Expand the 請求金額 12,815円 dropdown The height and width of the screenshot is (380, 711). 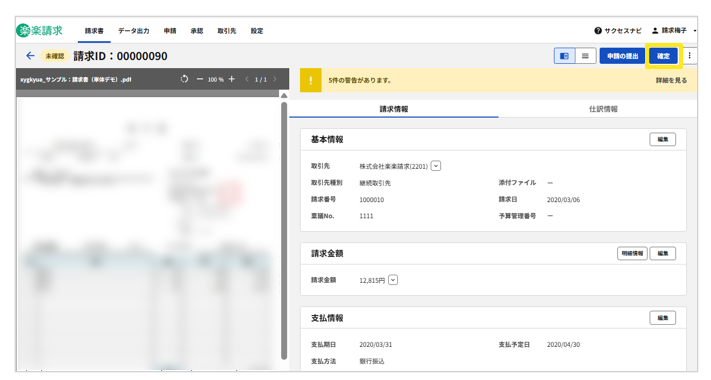393,280
